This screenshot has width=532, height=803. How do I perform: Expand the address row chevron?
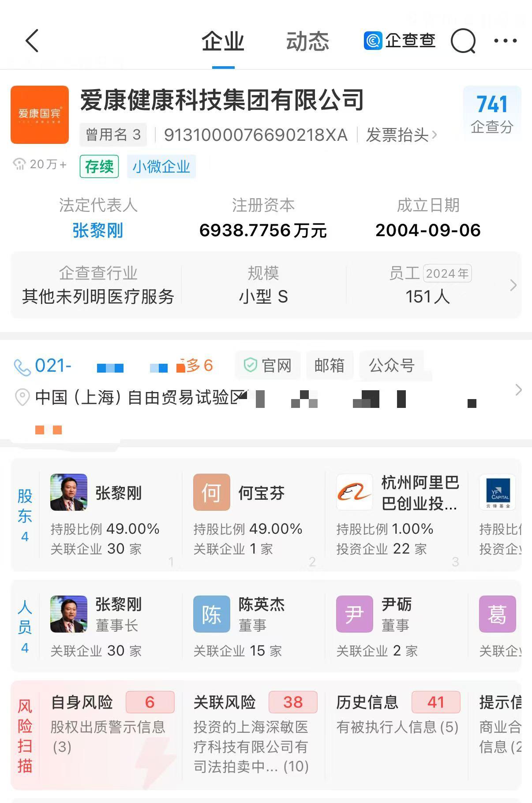pos(519,390)
